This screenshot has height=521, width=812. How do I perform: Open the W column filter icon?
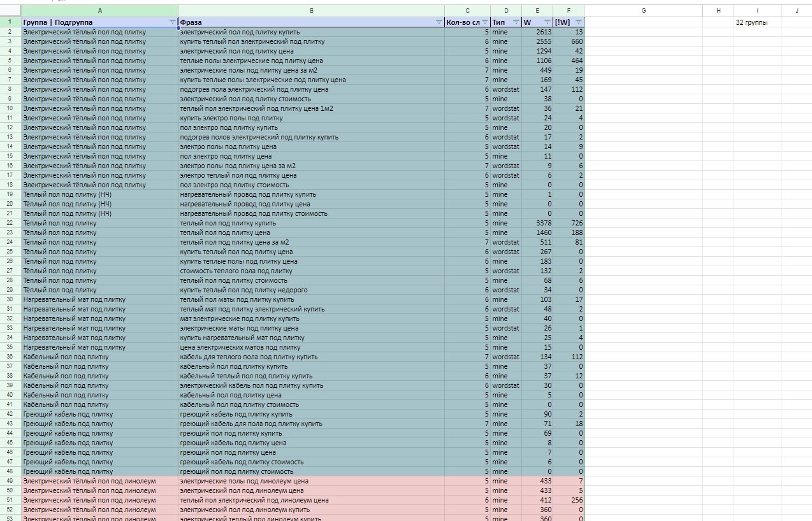[x=547, y=22]
